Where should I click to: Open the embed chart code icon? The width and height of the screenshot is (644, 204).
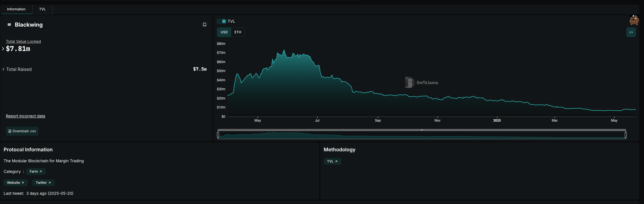(631, 32)
